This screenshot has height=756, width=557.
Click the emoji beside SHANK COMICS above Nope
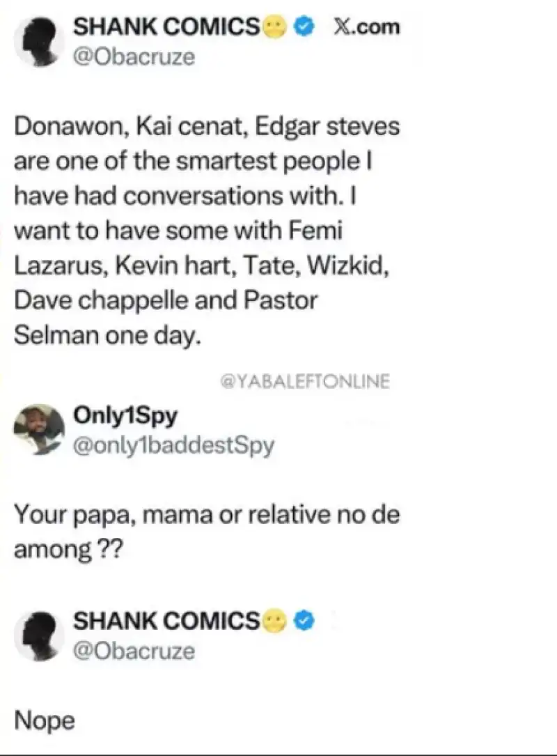(274, 620)
